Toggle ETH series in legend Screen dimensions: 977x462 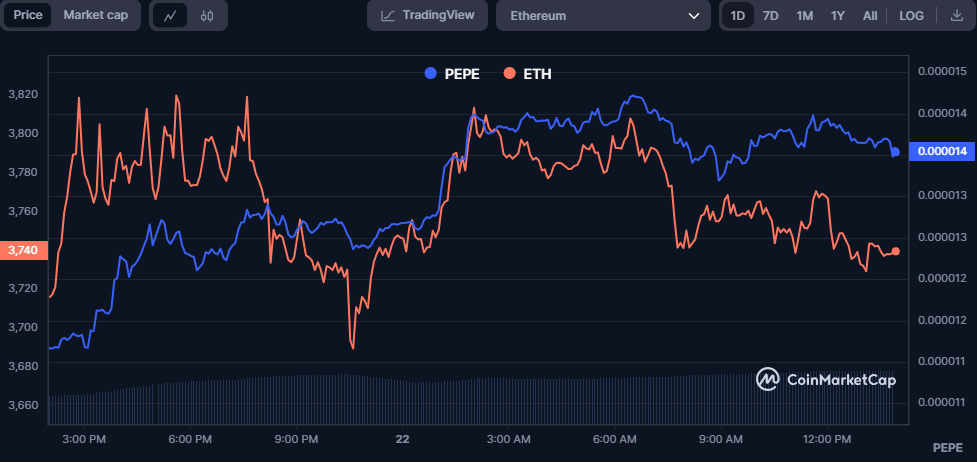(528, 74)
